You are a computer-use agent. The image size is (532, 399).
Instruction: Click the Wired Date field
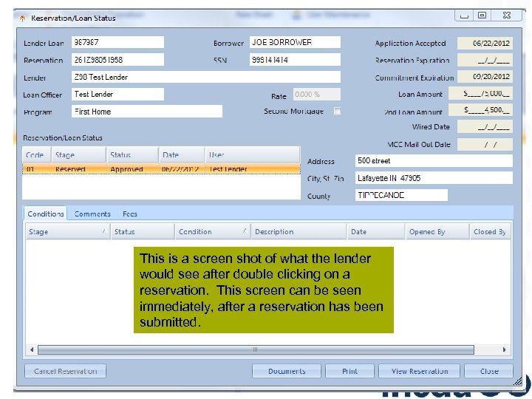(x=485, y=127)
